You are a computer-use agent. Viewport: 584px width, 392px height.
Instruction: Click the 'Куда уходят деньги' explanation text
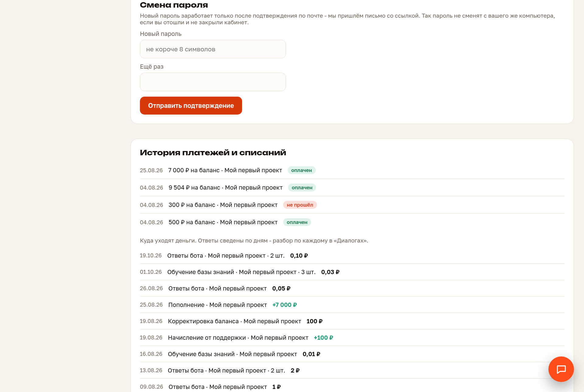254,241
